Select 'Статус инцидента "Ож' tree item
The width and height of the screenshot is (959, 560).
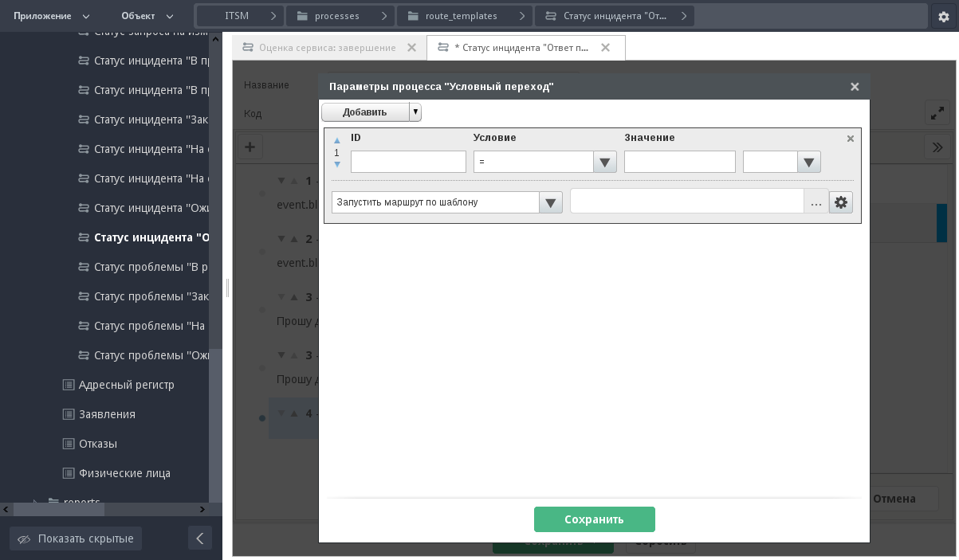coord(151,208)
